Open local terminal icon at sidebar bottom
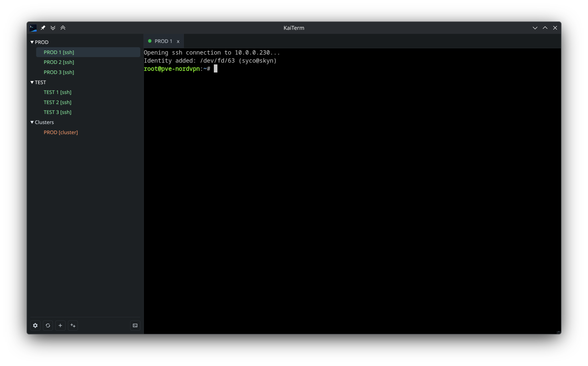The image size is (588, 366). pyautogui.click(x=135, y=325)
